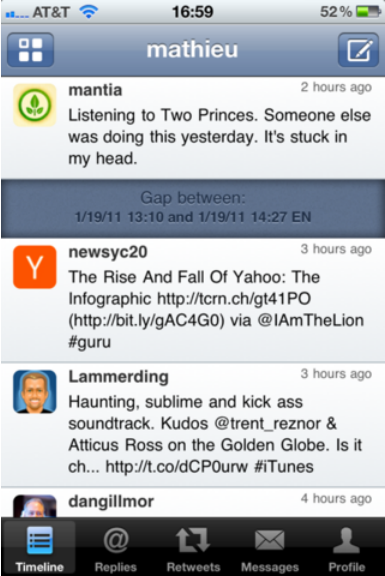The height and width of the screenshot is (576, 385).
Task: Tap Lammerding's cartoon face avatar
Action: [35, 392]
